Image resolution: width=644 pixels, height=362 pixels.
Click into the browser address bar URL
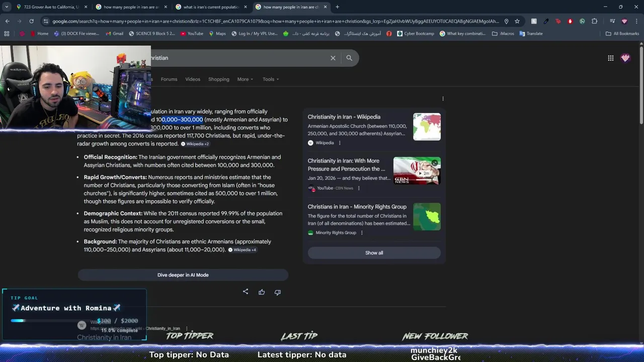tap(275, 21)
